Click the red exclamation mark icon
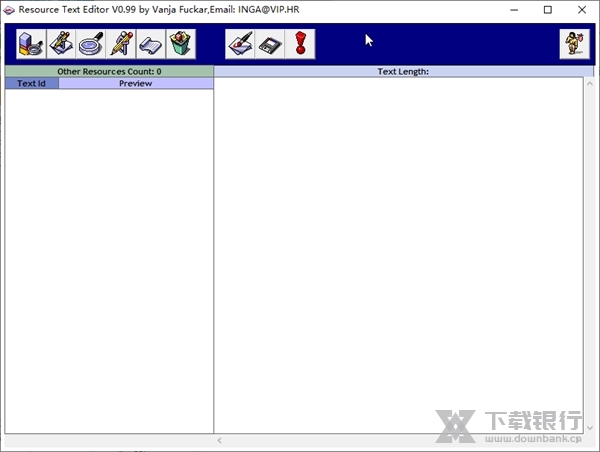This screenshot has height=452, width=600. tap(300, 44)
